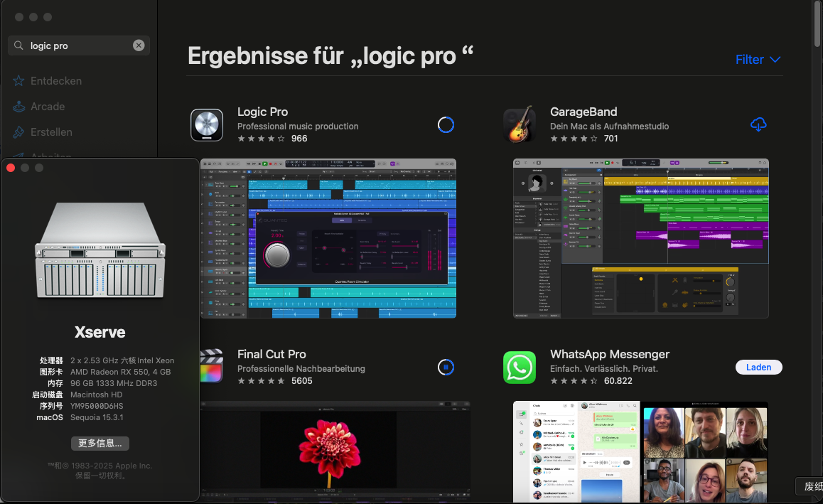
Task: Select the '2 x 2.53 GHz 六核 Intel Xeon' text
Action: tap(122, 360)
